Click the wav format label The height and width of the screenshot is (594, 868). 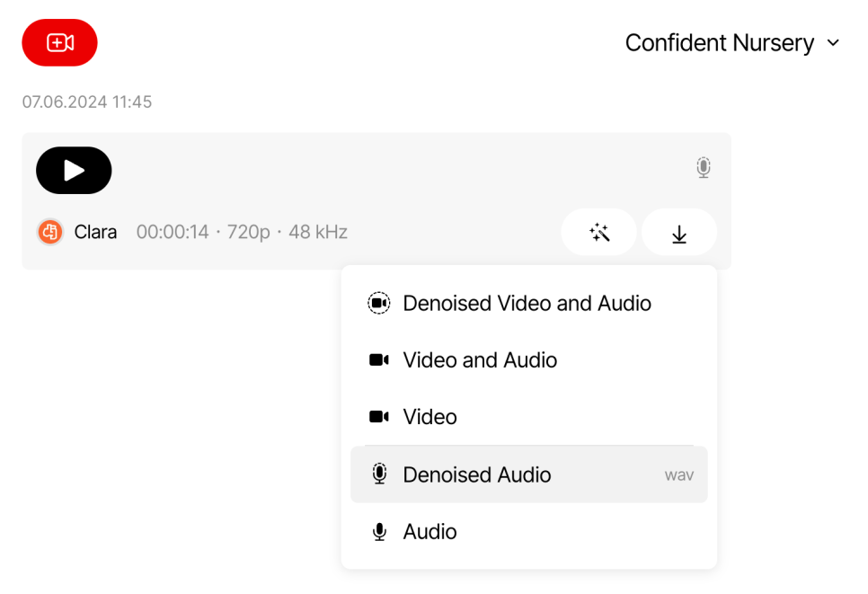(678, 475)
